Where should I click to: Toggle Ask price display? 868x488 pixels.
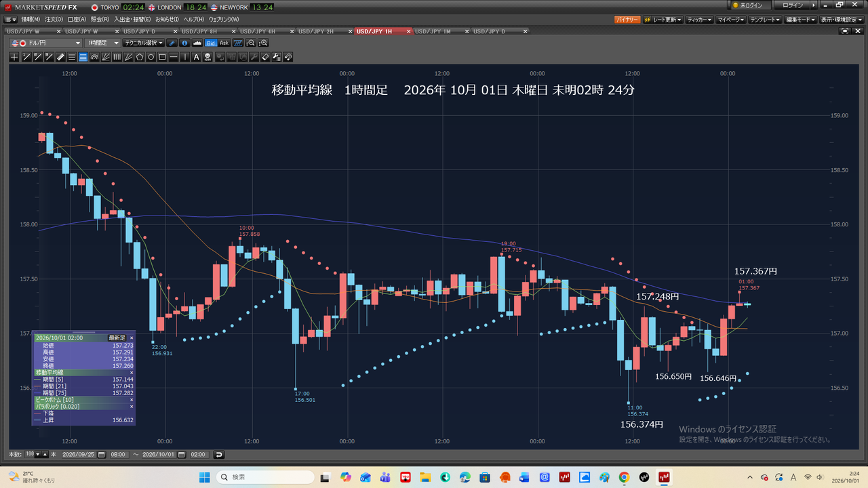coord(224,43)
